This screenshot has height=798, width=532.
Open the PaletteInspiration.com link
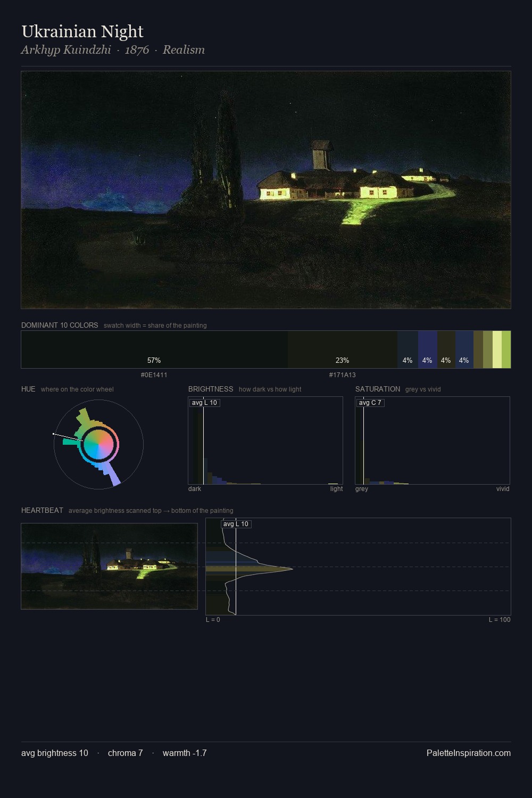pos(469,753)
